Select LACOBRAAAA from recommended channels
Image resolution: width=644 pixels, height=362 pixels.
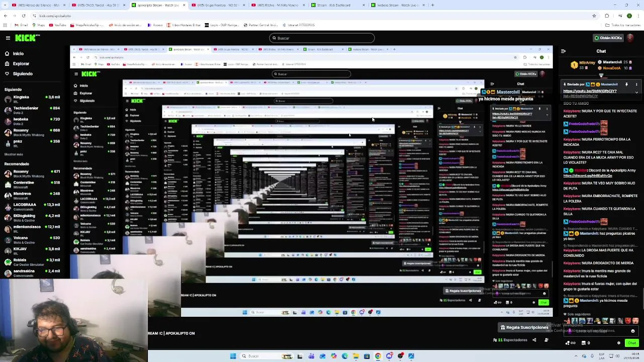[32, 206]
